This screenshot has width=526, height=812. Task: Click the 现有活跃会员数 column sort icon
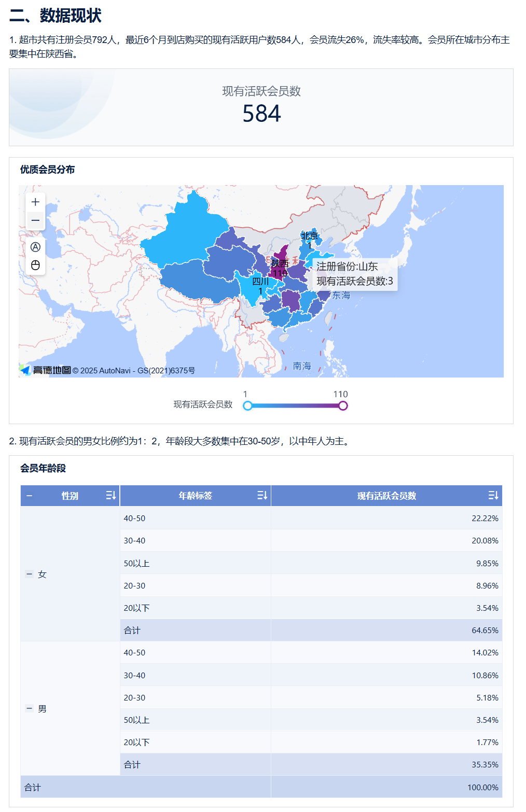tap(493, 496)
